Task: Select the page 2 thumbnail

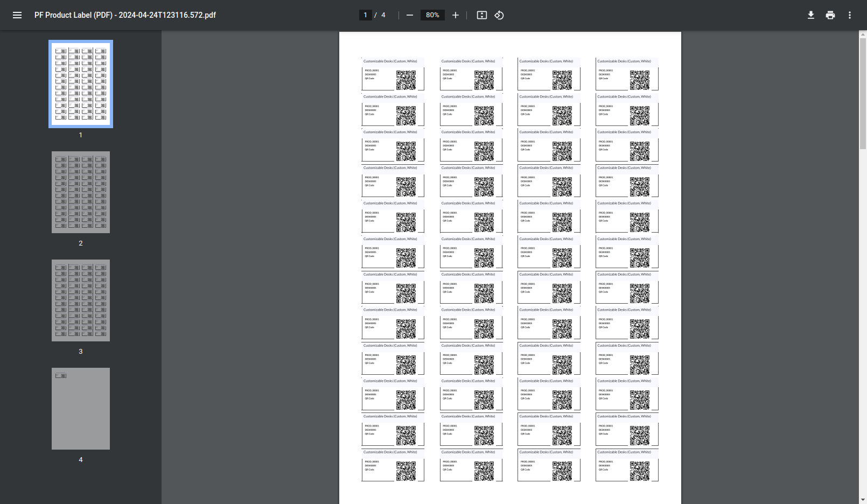Action: (x=80, y=192)
